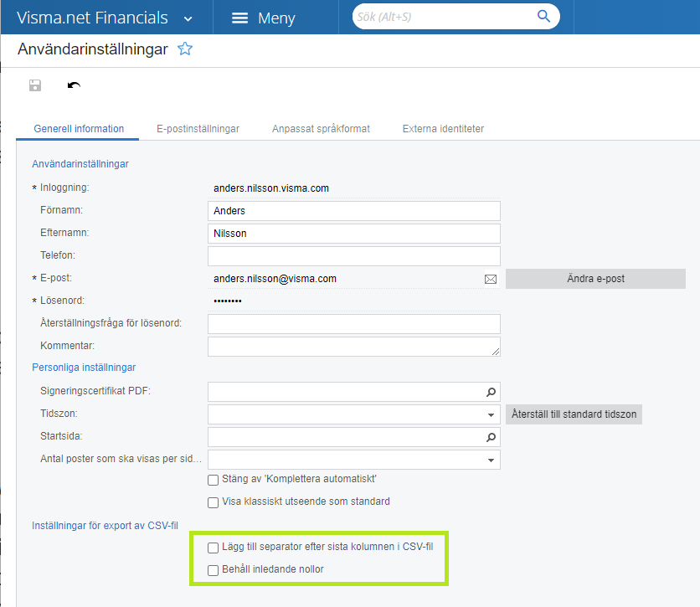Click the Ändra e-post button
Screen dimensions: 700x607
(x=595, y=279)
